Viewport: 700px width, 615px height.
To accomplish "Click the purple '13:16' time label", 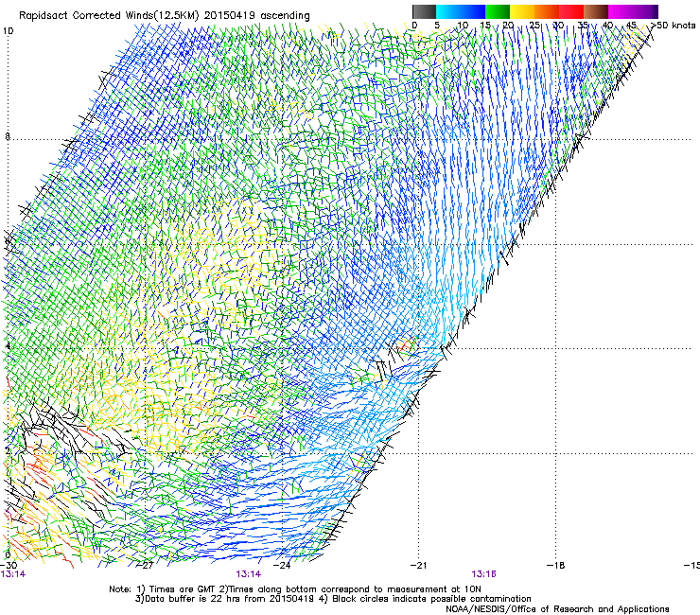I will point(484,574).
